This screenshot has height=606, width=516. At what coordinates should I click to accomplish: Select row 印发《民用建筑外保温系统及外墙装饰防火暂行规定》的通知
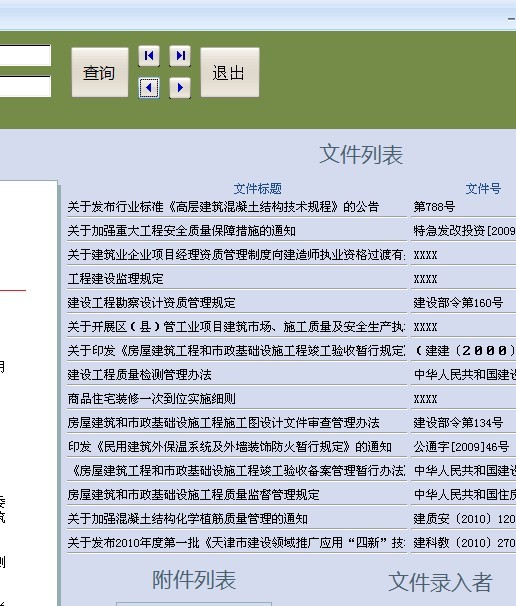point(237,446)
